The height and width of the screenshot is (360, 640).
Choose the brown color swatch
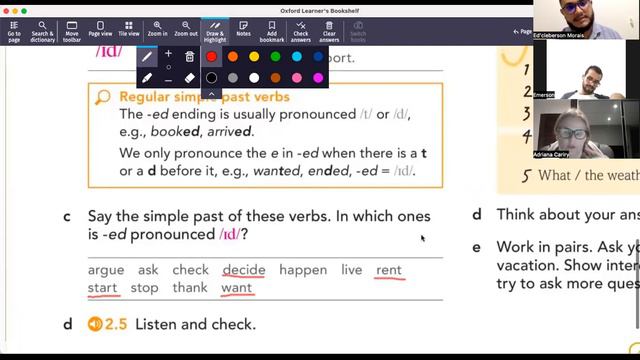[276, 78]
